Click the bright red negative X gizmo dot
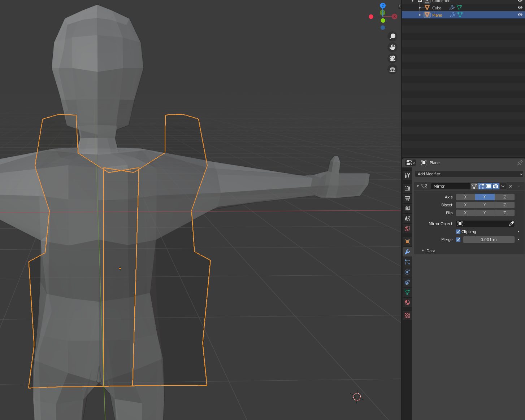Image resolution: width=525 pixels, height=420 pixels. point(371,17)
